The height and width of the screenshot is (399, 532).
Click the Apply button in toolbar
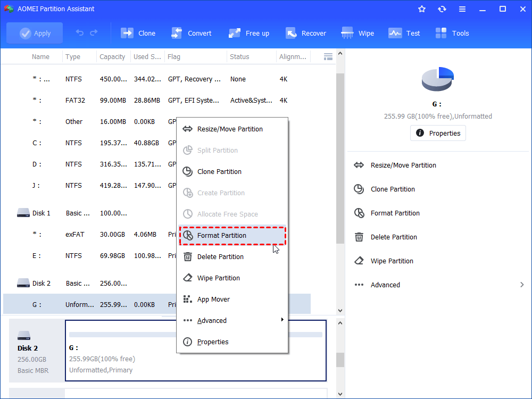[35, 33]
